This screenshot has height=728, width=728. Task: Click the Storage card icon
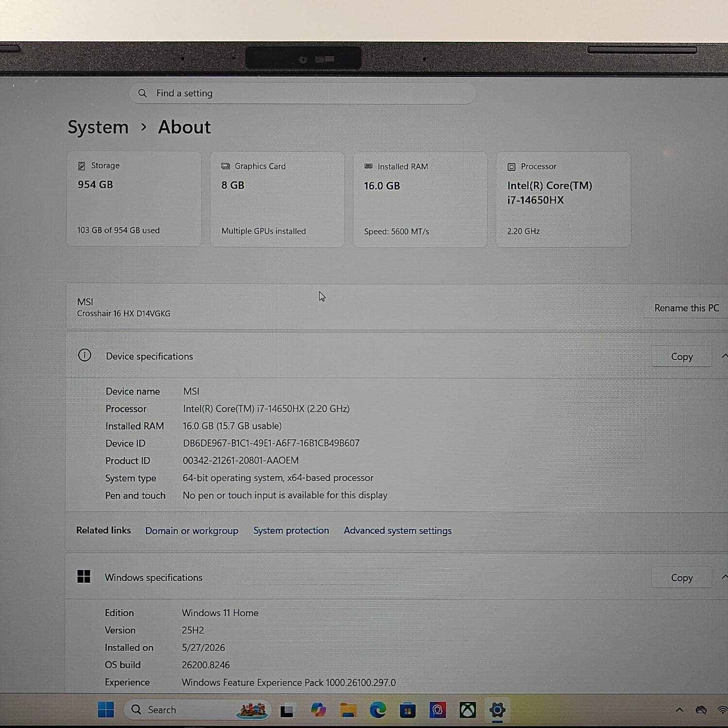click(82, 166)
